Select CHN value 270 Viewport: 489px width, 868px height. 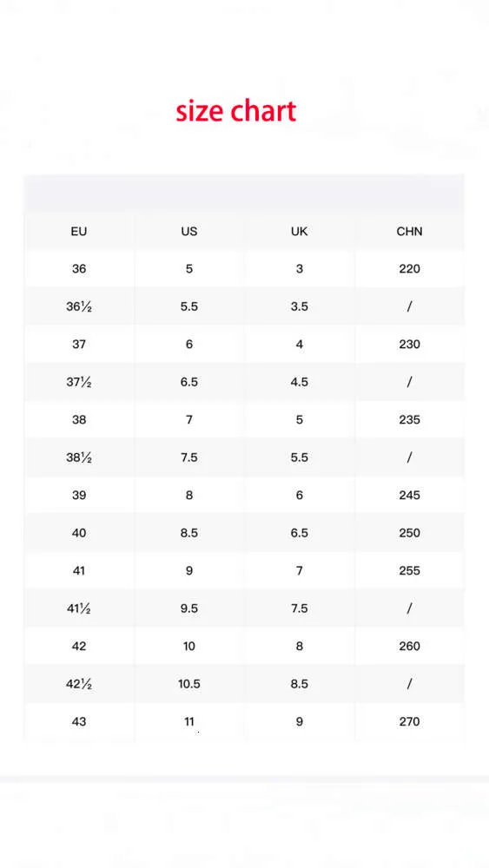[x=409, y=721]
